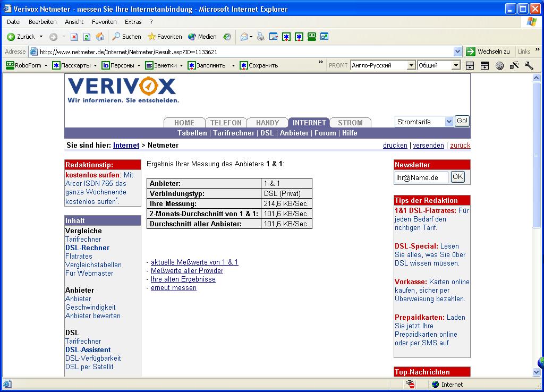
Task: Click the Go! button
Action: coord(462,121)
